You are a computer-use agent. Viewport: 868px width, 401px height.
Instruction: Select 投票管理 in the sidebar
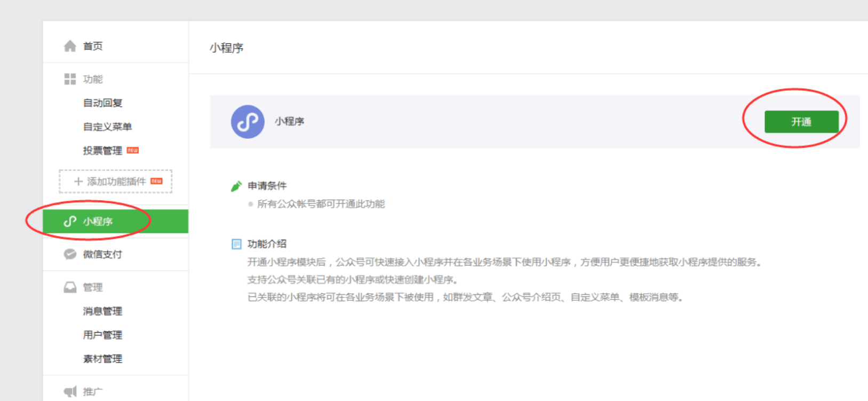102,151
